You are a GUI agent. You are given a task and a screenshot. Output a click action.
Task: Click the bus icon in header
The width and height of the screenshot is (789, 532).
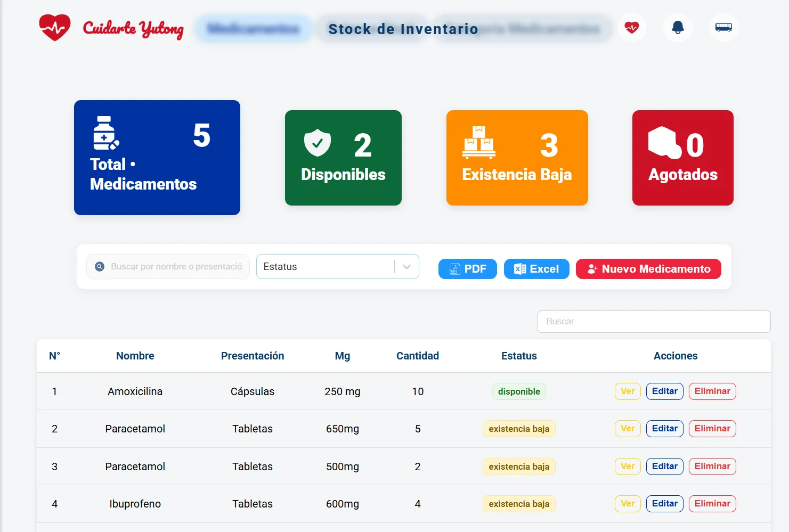pyautogui.click(x=723, y=27)
